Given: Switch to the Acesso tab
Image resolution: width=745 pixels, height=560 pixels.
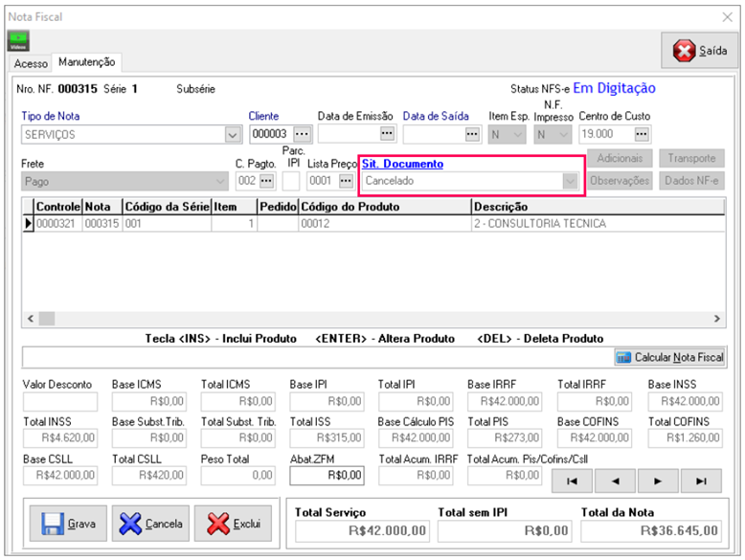Looking at the screenshot, I should (x=31, y=63).
